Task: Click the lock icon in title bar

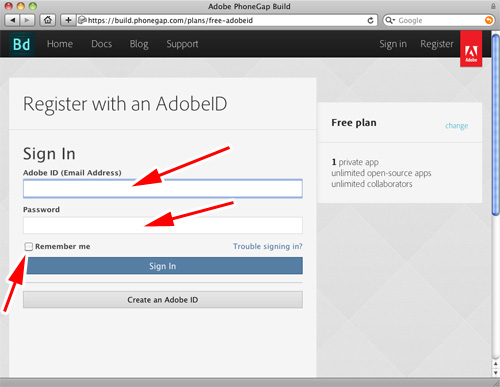Action: (493, 6)
